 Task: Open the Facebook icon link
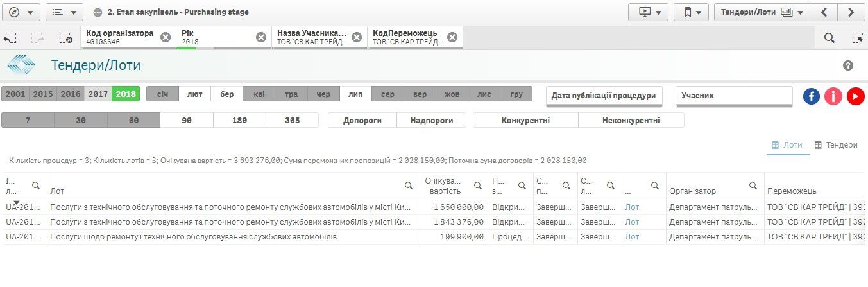coord(812,96)
